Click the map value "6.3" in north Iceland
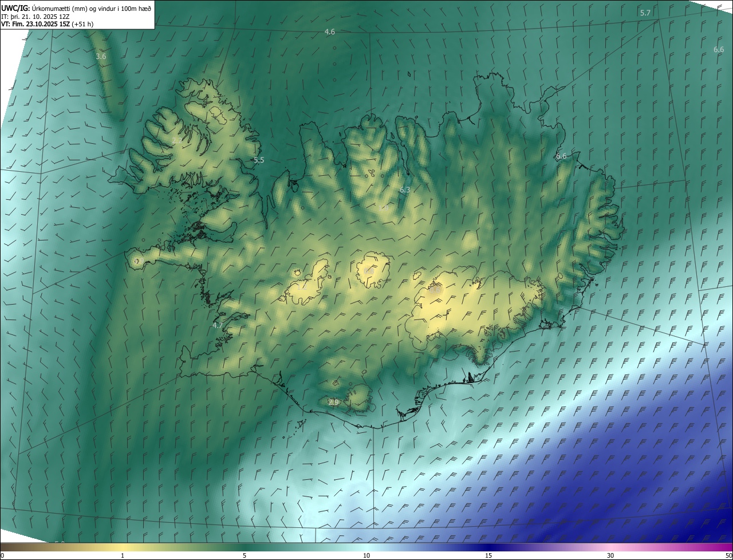 [x=405, y=190]
